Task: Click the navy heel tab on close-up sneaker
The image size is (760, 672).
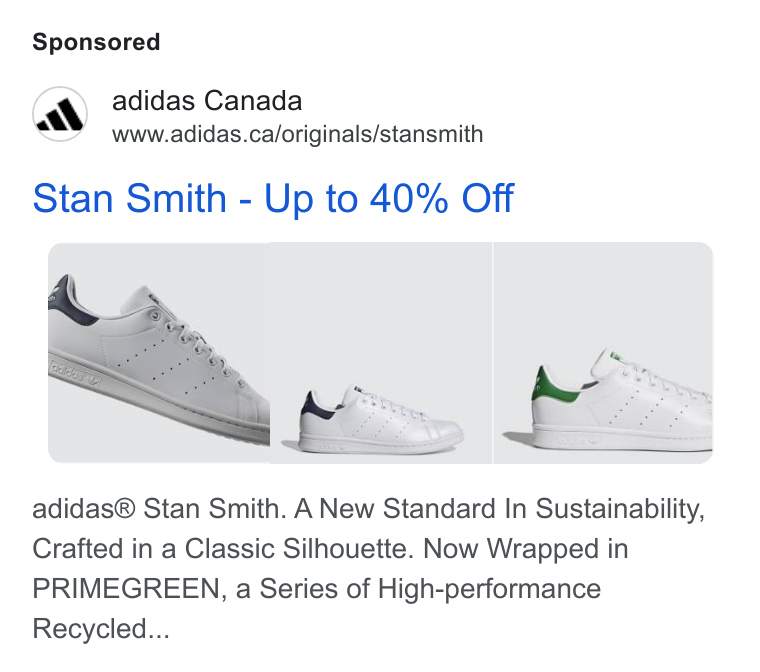Action: (x=72, y=301)
